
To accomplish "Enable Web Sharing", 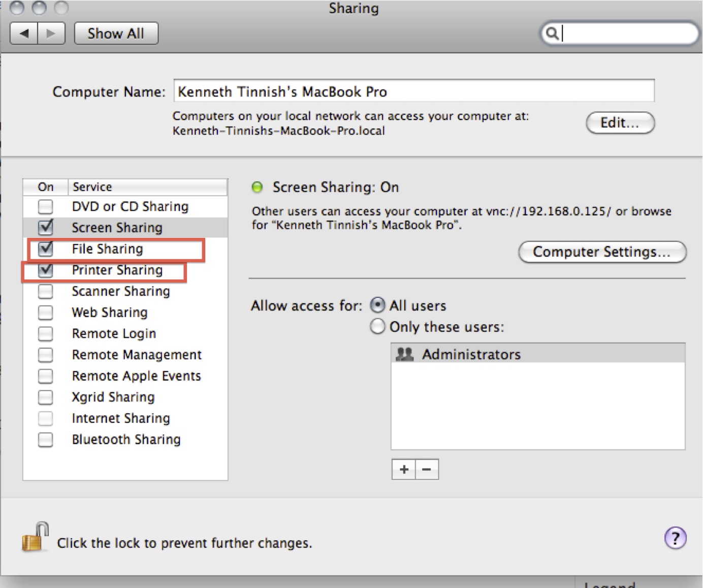I will click(45, 312).
